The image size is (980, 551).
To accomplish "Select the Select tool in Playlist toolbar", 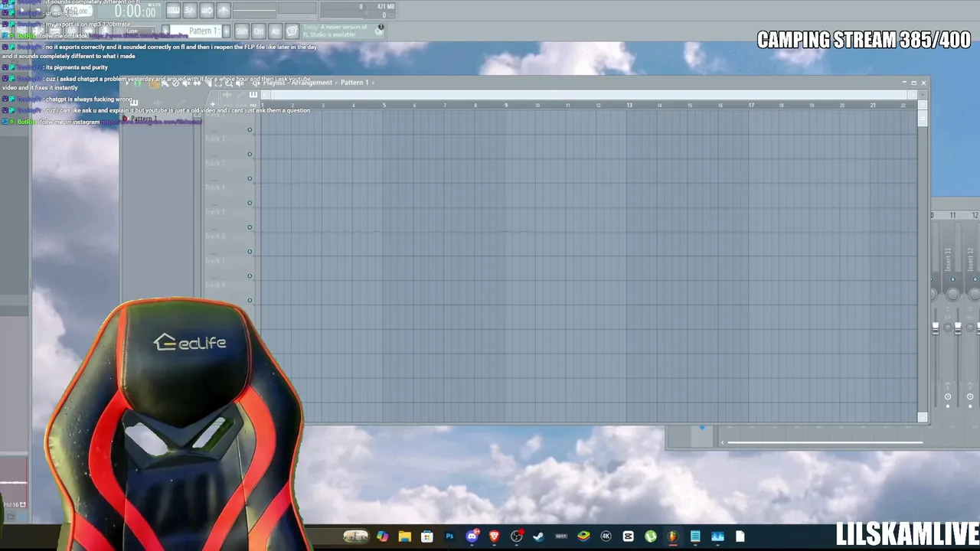I will [x=220, y=83].
